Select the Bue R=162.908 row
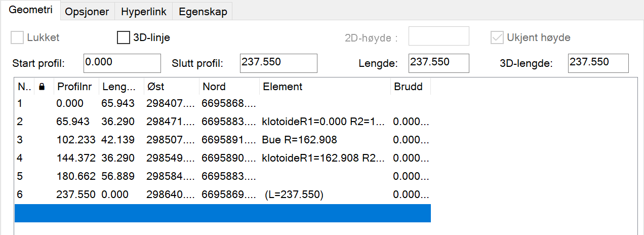 [299, 140]
